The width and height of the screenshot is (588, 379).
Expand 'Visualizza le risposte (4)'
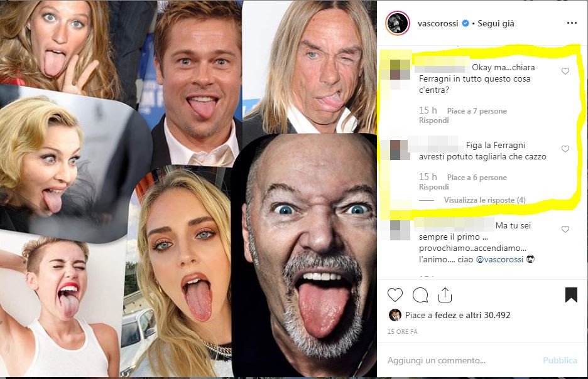coord(484,200)
